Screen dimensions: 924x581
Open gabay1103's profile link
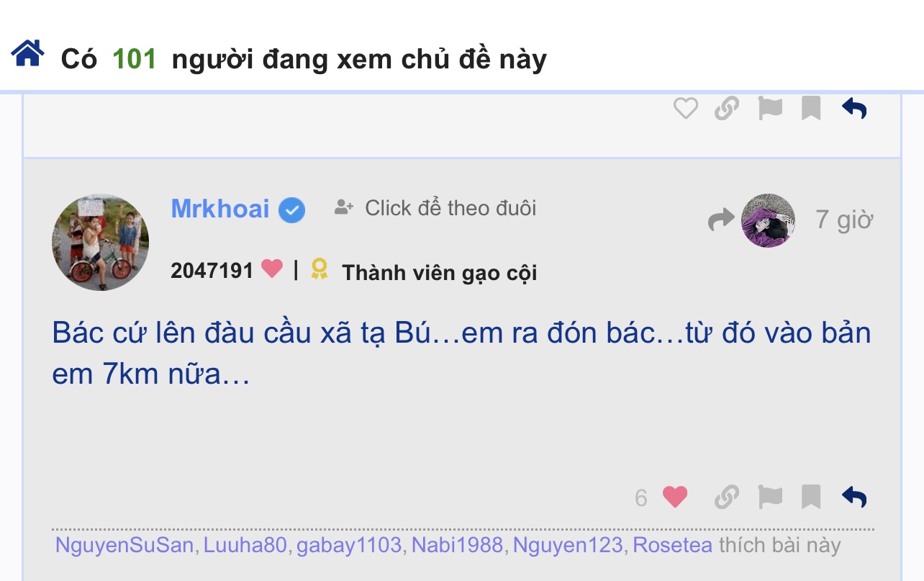click(x=349, y=545)
